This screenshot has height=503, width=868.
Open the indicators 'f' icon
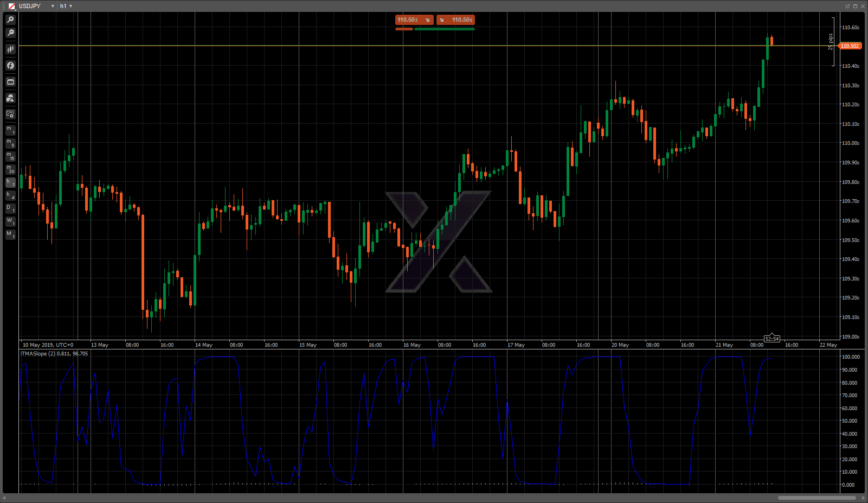tap(10, 66)
